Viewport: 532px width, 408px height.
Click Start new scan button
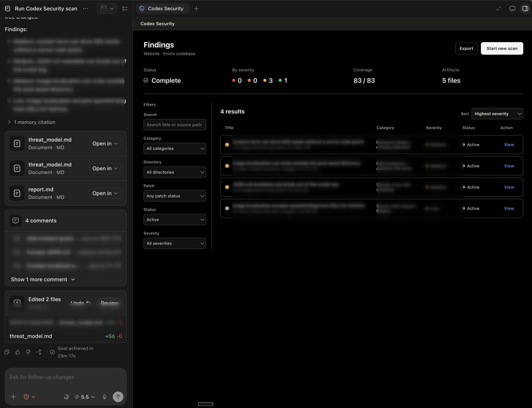[x=502, y=49]
